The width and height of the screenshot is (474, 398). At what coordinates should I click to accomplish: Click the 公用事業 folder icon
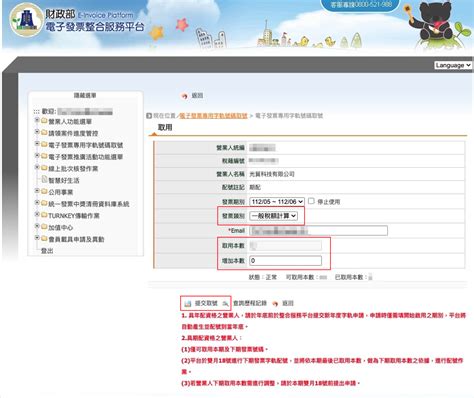[44, 191]
